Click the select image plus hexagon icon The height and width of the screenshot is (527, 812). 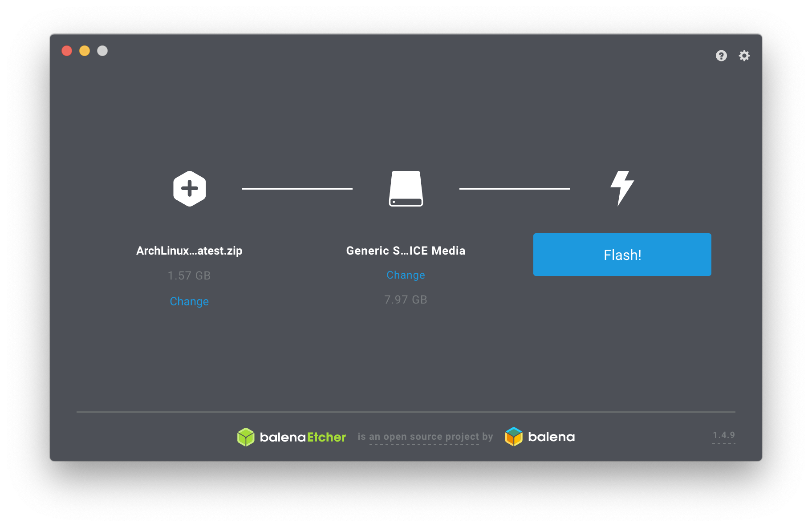coord(190,189)
